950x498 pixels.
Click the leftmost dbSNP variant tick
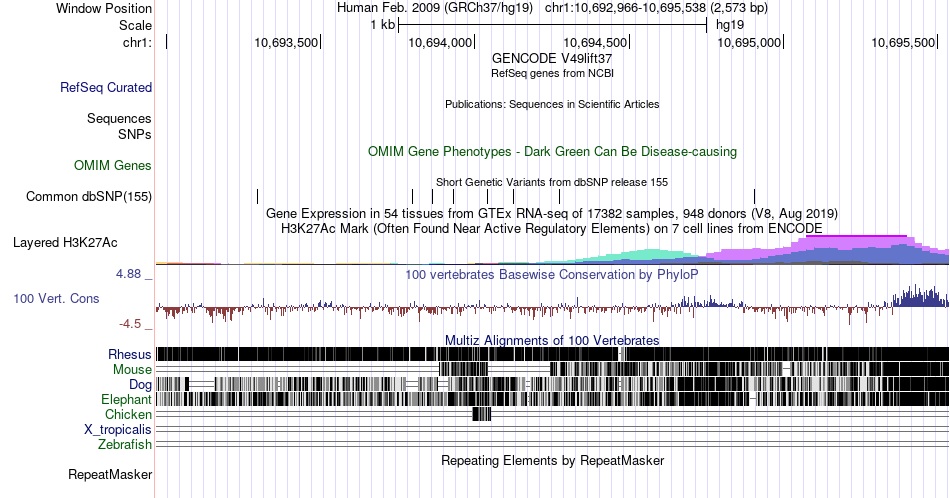click(x=257, y=196)
